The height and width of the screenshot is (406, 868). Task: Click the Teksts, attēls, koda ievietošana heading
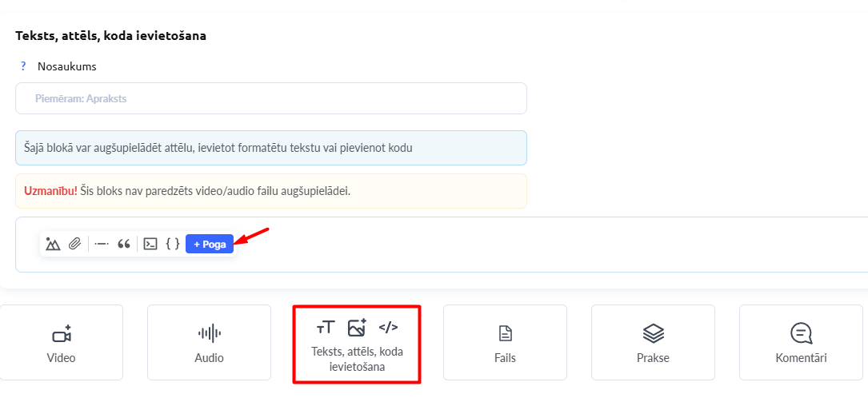pos(111,35)
